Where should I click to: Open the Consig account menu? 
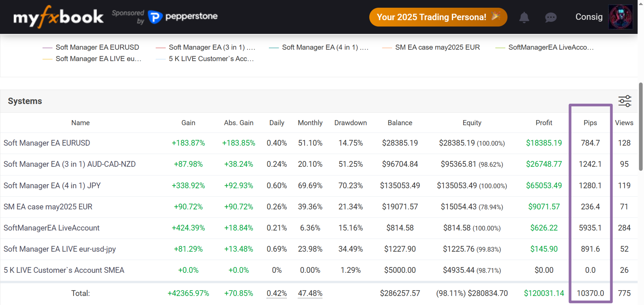[x=589, y=17]
